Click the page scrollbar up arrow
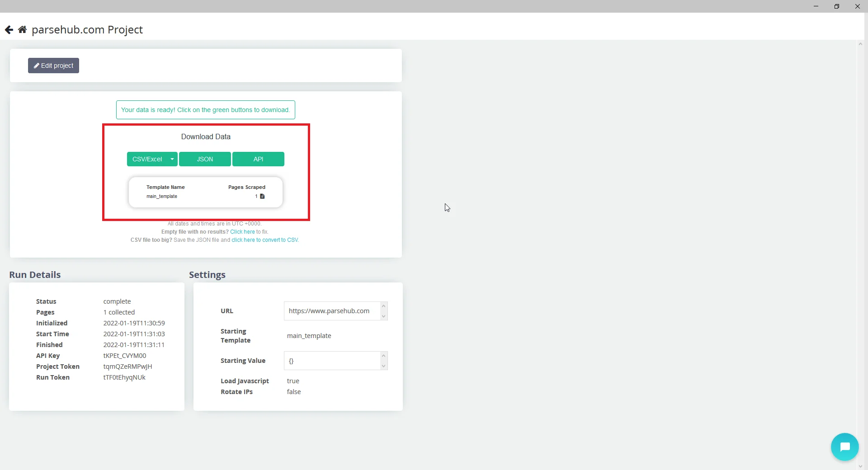This screenshot has width=868, height=470. [x=860, y=44]
